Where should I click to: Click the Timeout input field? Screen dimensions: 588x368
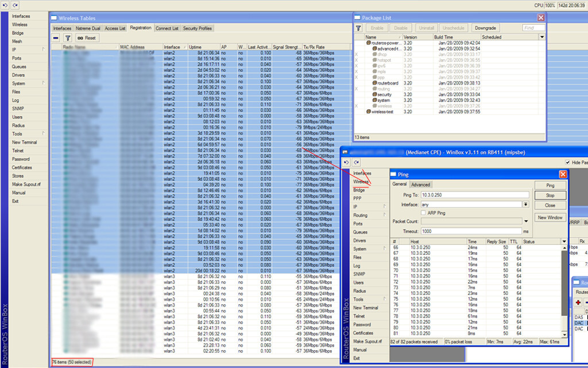[471, 231]
